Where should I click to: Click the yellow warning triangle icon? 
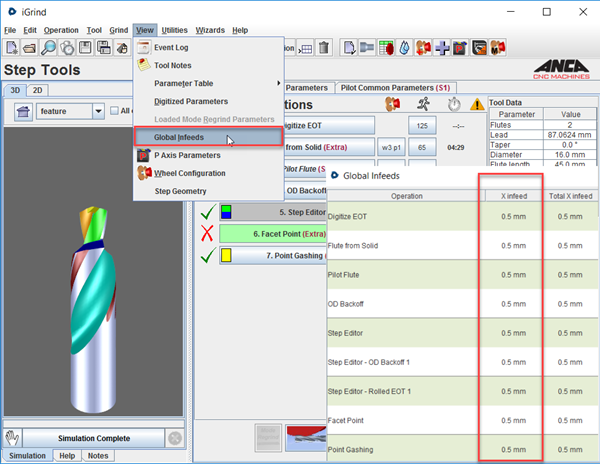pos(476,103)
